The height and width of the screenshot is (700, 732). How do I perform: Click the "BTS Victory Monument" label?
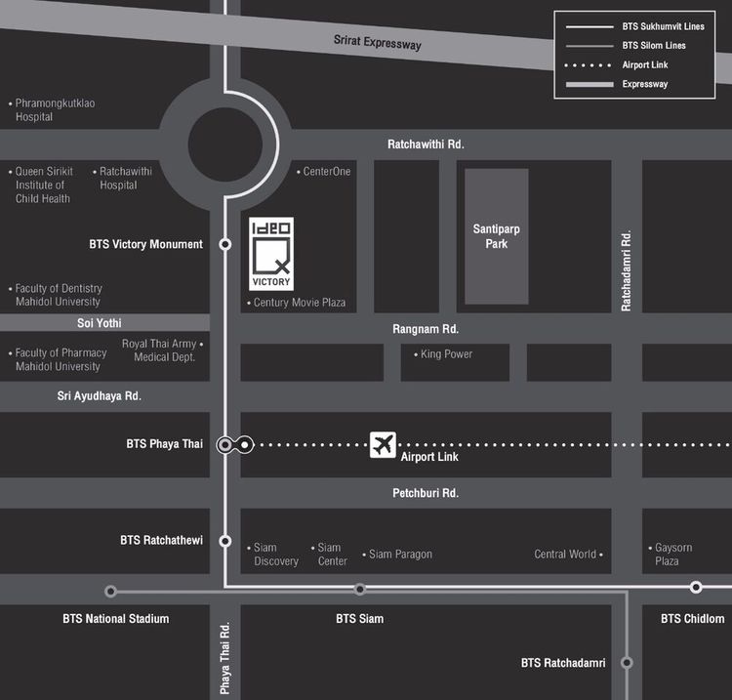point(145,244)
